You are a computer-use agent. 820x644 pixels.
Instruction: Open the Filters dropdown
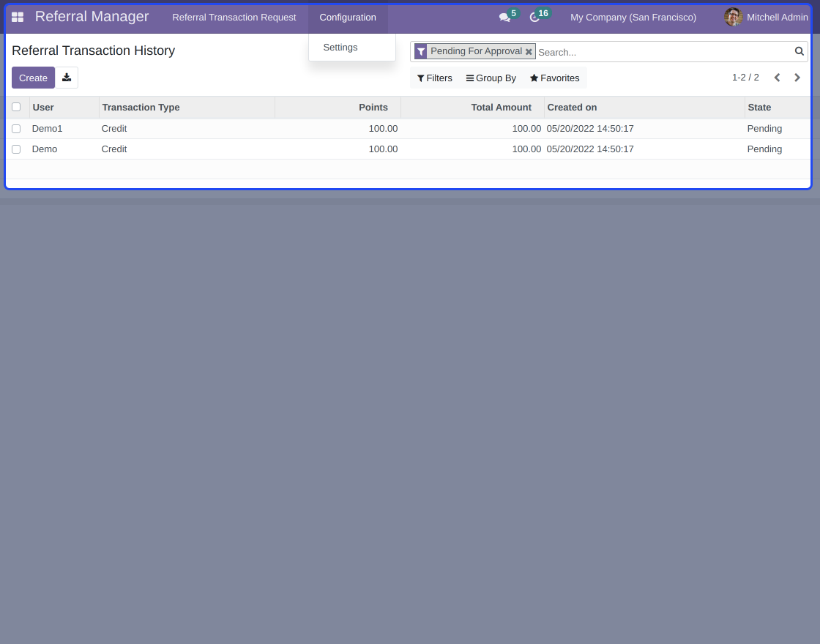tap(435, 78)
